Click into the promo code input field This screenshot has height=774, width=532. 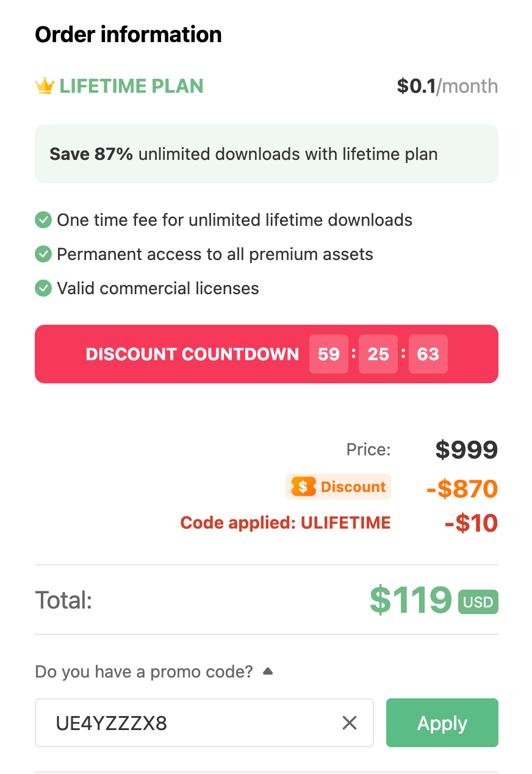[183, 723]
